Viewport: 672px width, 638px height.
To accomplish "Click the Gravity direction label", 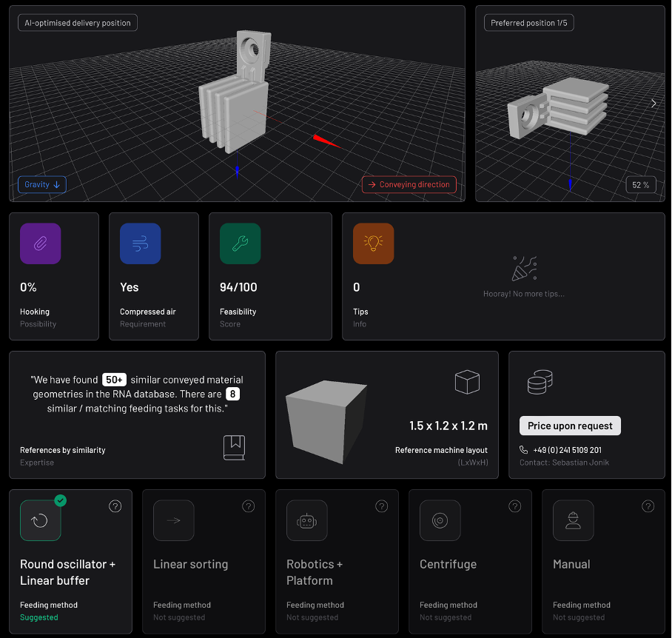I will (41, 184).
